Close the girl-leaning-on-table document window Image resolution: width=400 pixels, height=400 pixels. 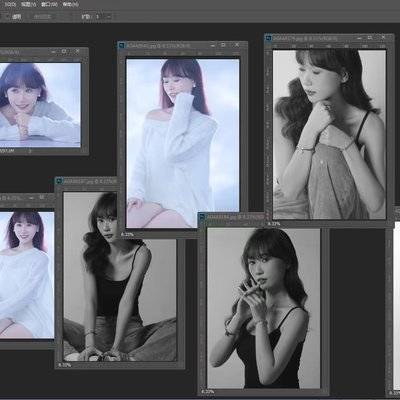pos(77,51)
